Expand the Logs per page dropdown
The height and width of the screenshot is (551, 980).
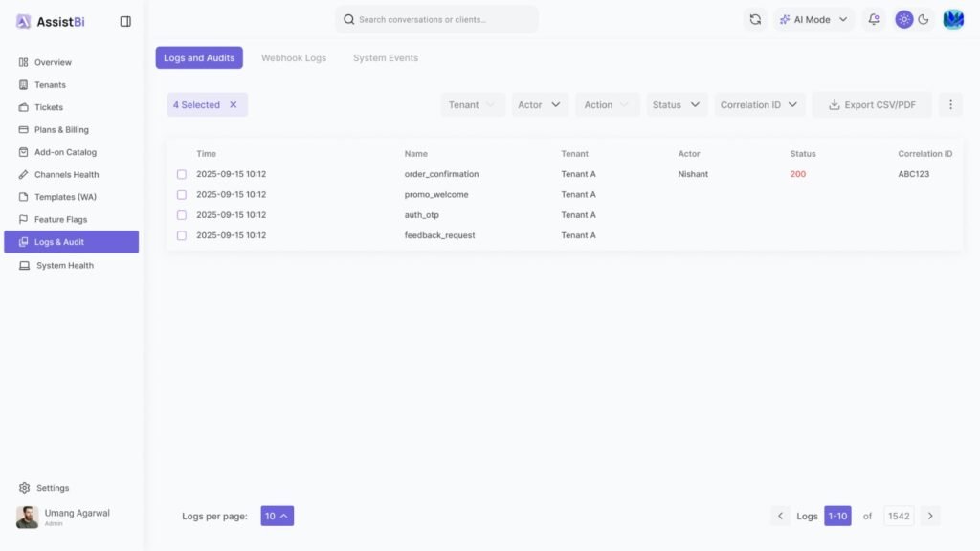277,516
